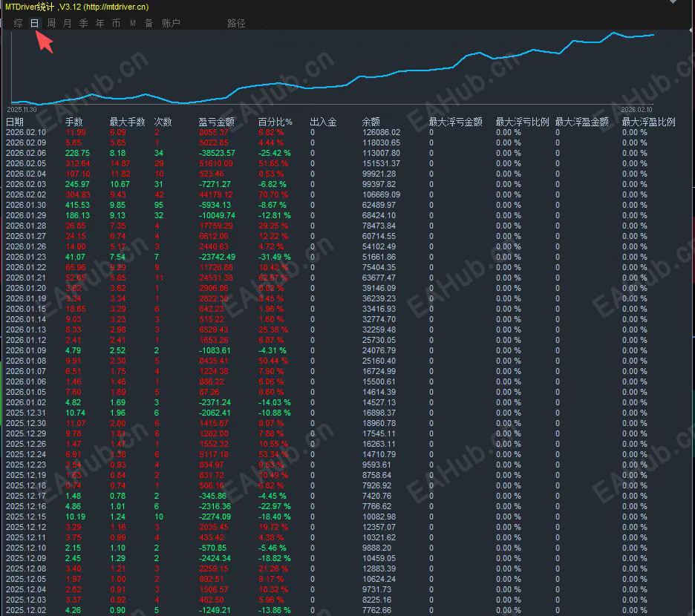
Task: Click loss value -10049.74
Action: 217,215
